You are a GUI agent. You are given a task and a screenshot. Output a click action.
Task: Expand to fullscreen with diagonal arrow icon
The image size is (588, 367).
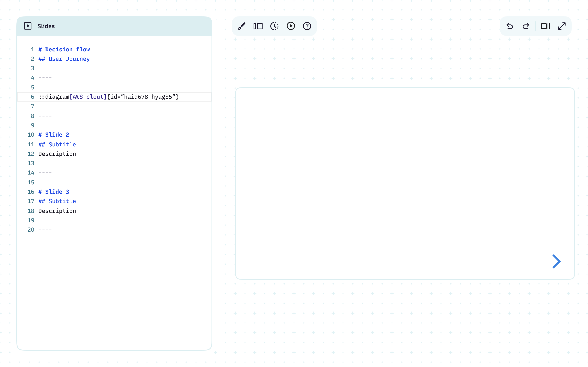coord(562,26)
